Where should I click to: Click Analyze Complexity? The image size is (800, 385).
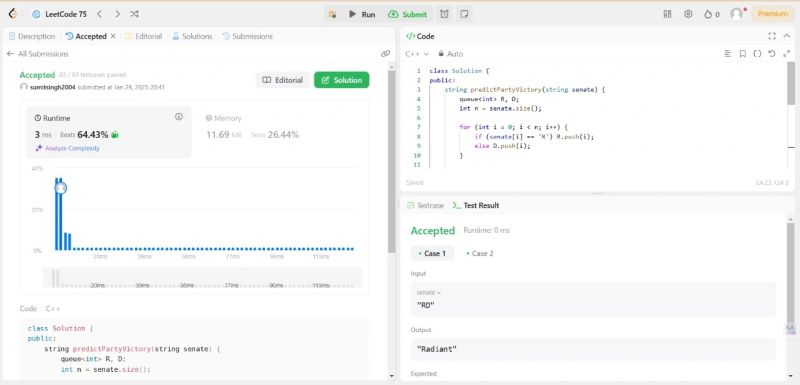pyautogui.click(x=67, y=148)
